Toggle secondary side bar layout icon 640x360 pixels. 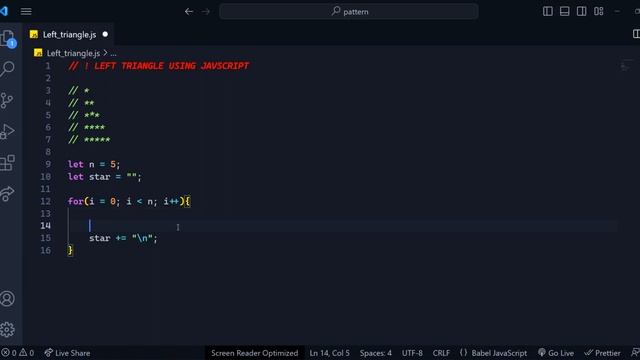(x=582, y=11)
